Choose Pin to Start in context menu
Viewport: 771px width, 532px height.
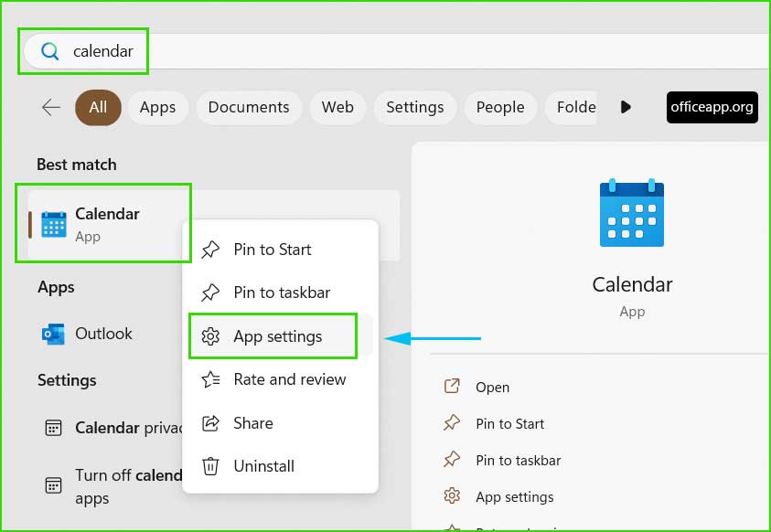pos(280,250)
